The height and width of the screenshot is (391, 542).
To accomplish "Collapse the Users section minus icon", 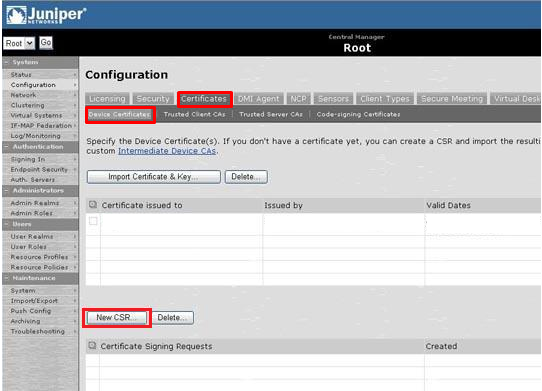I will [6, 224].
